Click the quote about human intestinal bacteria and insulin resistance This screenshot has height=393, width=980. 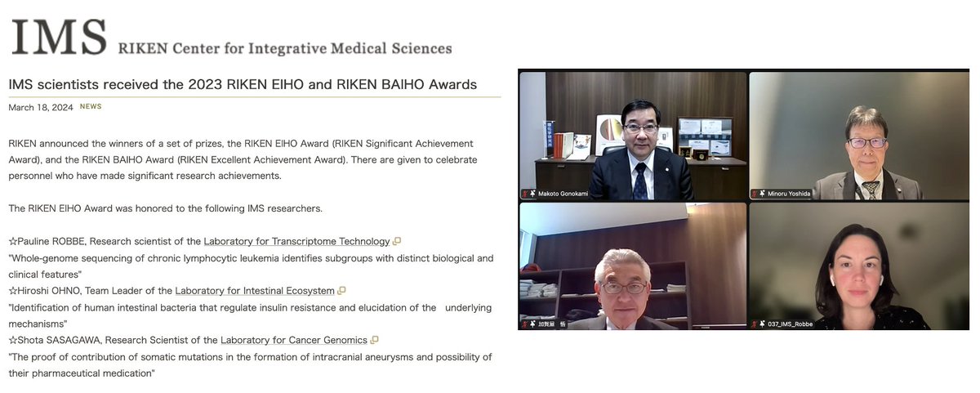(249, 315)
